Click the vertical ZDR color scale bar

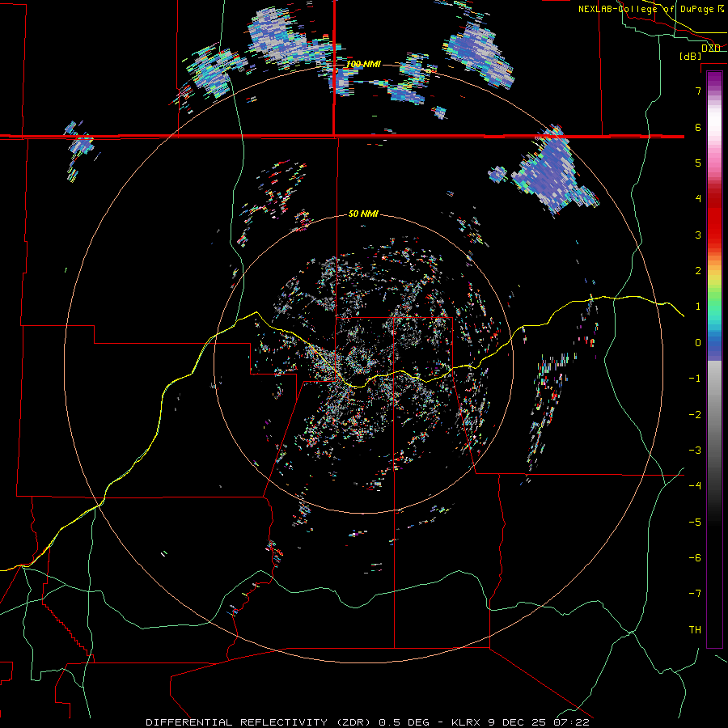(714, 359)
